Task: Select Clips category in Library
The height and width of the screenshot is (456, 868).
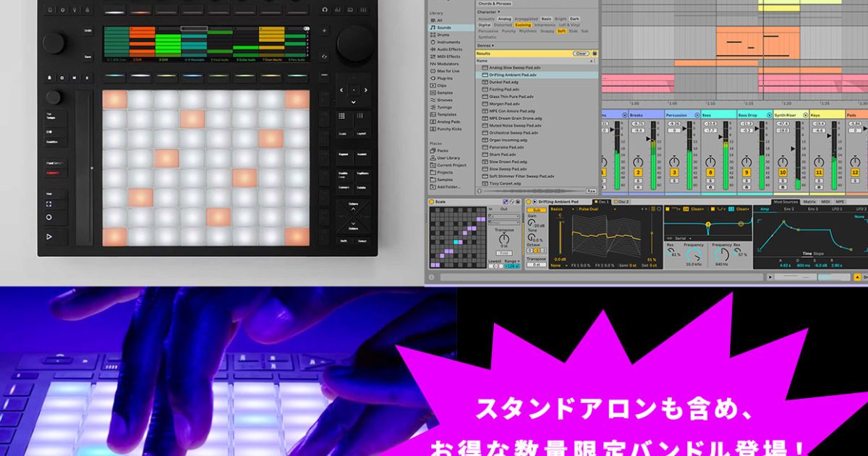Action: click(x=442, y=85)
